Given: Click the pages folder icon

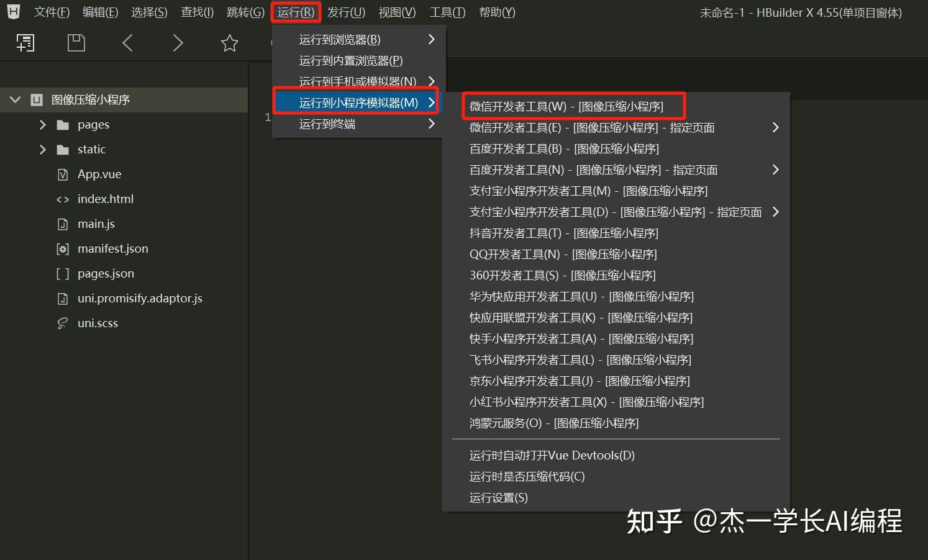Looking at the screenshot, I should pos(63,125).
